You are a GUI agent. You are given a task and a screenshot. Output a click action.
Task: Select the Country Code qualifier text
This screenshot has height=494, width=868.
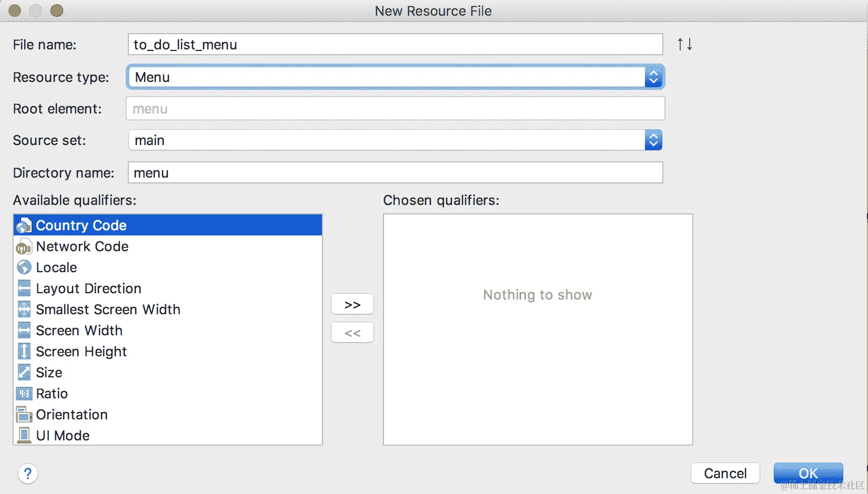[x=81, y=225]
